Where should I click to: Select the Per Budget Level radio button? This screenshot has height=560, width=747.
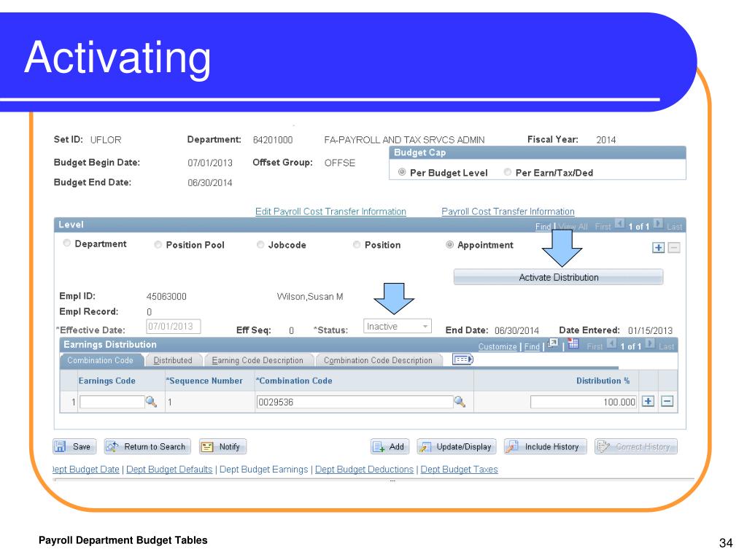402,172
